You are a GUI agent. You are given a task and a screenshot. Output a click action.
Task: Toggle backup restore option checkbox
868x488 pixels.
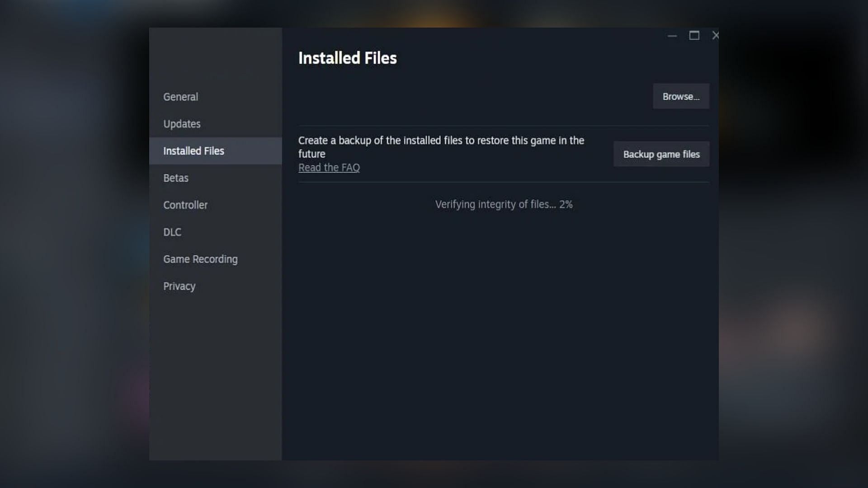[660, 154]
